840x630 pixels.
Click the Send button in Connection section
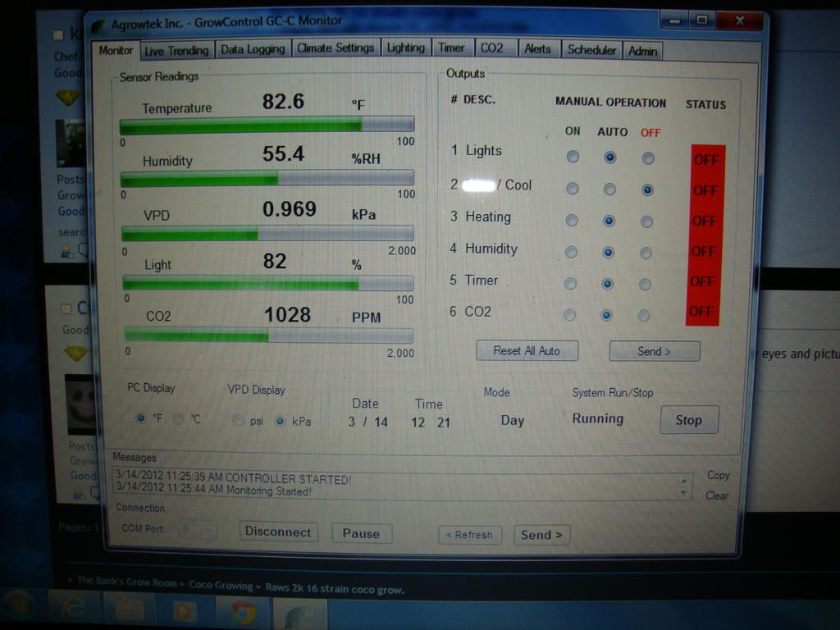click(x=541, y=535)
